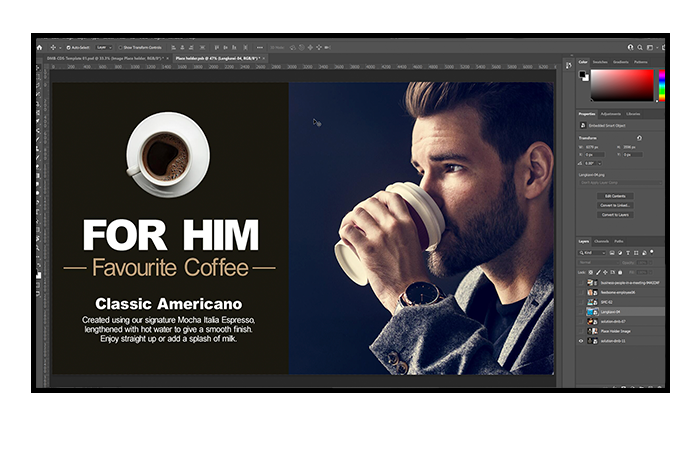Click the lock all padlock icon
700x467 pixels.
coord(620,272)
